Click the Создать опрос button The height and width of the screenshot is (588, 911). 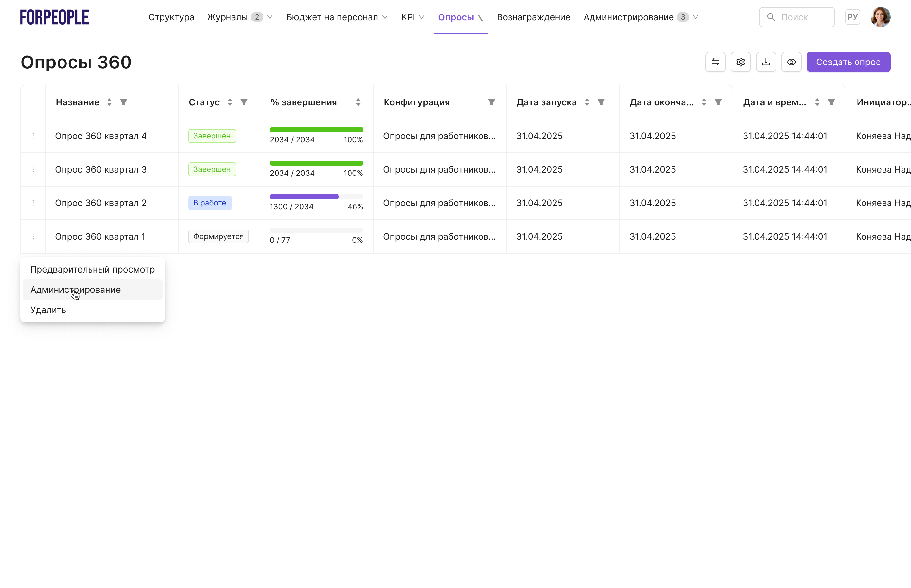[848, 62]
